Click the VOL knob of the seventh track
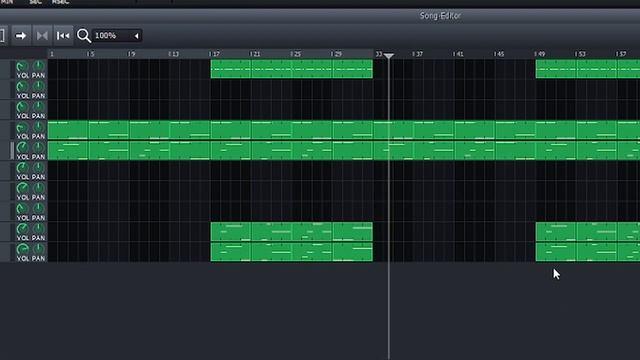Image resolution: width=640 pixels, height=360 pixels. point(22,188)
